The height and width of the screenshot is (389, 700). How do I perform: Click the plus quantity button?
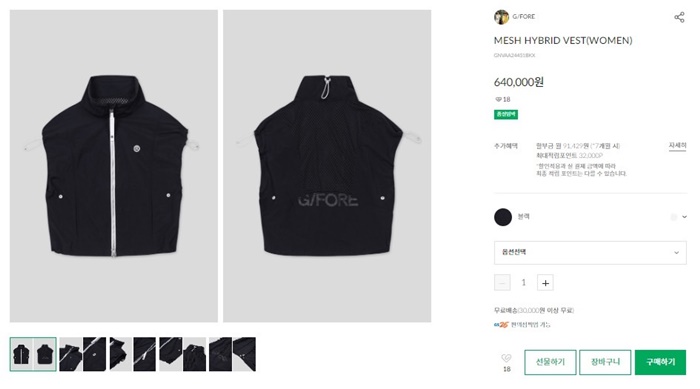pos(545,283)
